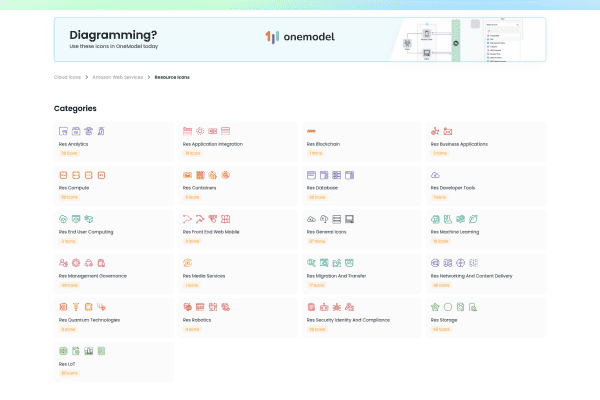Click the first icon in Res Front End Web Mobile
Screen dimensions: 600x400
tap(188, 219)
